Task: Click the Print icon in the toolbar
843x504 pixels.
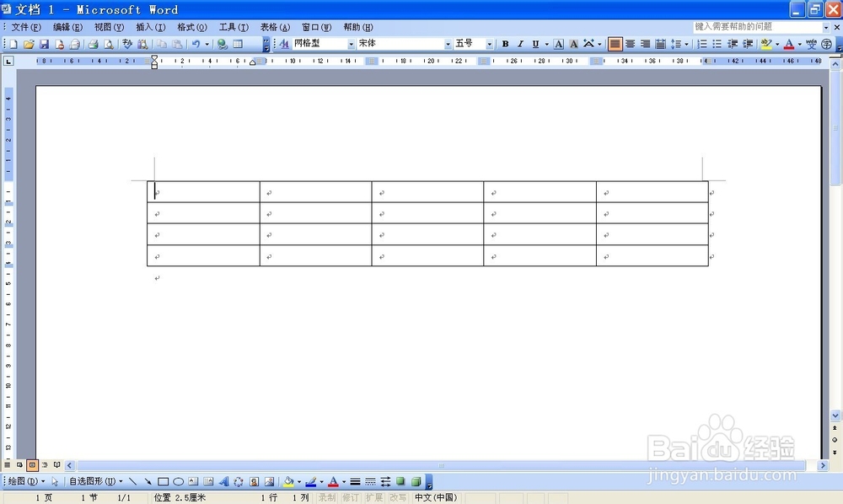Action: [93, 44]
